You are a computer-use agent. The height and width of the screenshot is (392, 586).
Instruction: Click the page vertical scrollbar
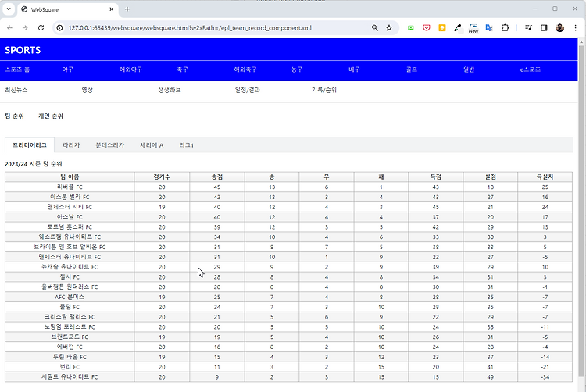point(581,209)
